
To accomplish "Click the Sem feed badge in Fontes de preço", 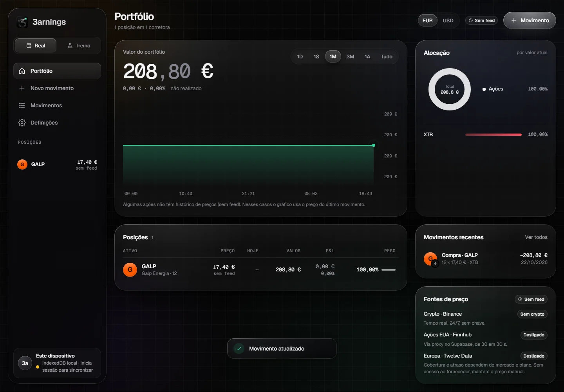I will point(531,299).
